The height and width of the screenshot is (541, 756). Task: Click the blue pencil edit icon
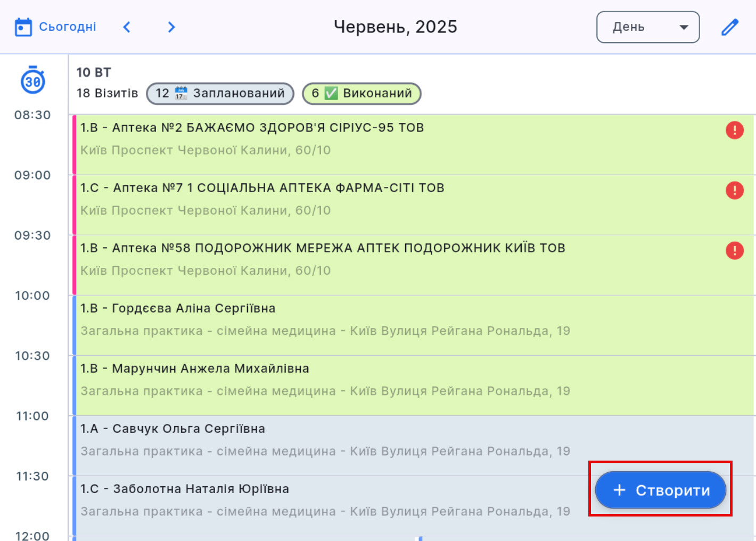click(x=729, y=27)
